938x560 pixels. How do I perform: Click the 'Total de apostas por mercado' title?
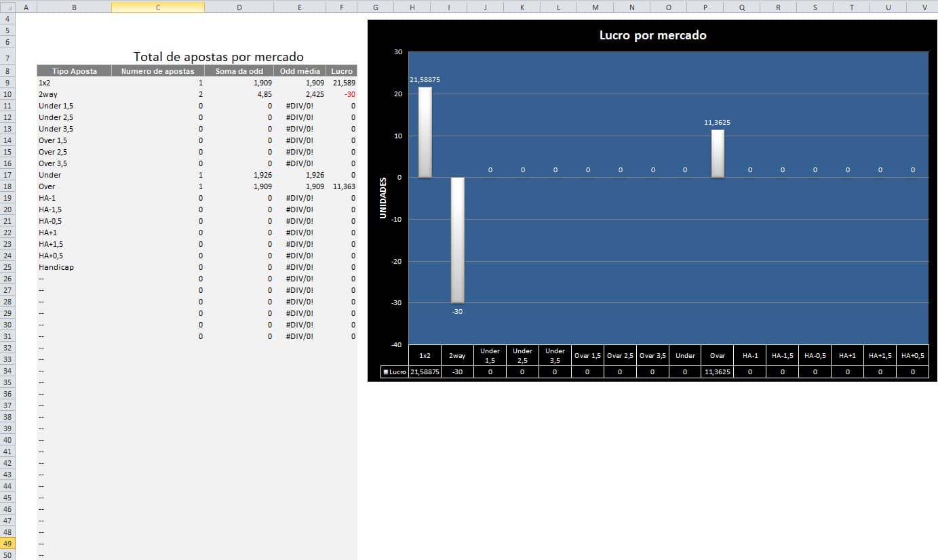pyautogui.click(x=218, y=57)
